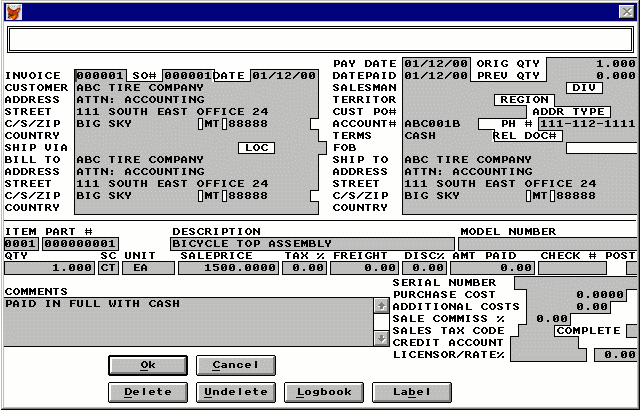
Task: Click the CREDIT ACCOUNT label
Action: (x=448, y=343)
